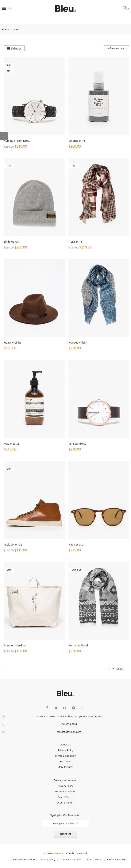Click the Google Plus social icon
This screenshot has height=868, width=131.
[82, 708]
